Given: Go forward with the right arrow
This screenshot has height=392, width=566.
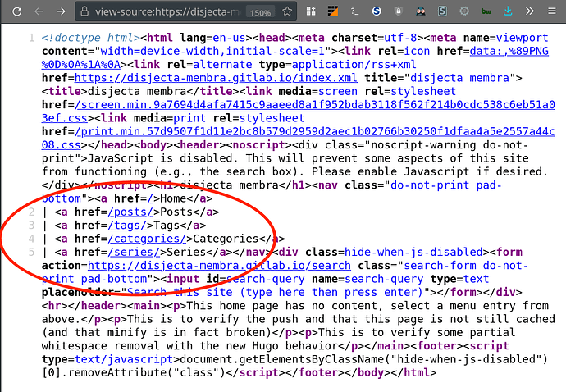Looking at the screenshot, I should click(61, 11).
